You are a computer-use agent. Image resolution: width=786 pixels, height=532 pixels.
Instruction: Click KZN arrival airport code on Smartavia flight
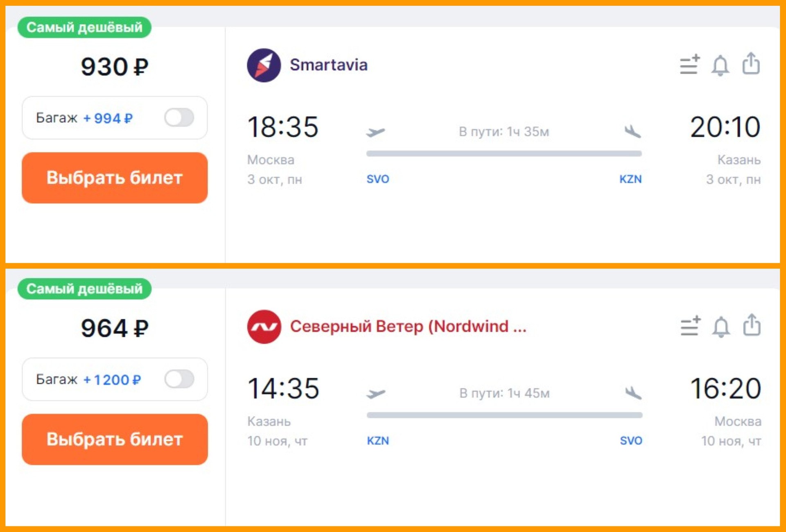coord(630,179)
